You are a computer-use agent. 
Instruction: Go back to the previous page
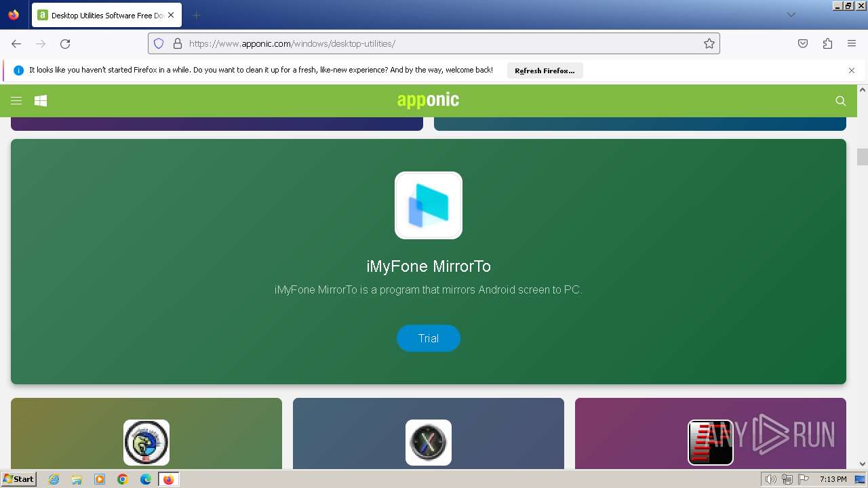coord(16,43)
